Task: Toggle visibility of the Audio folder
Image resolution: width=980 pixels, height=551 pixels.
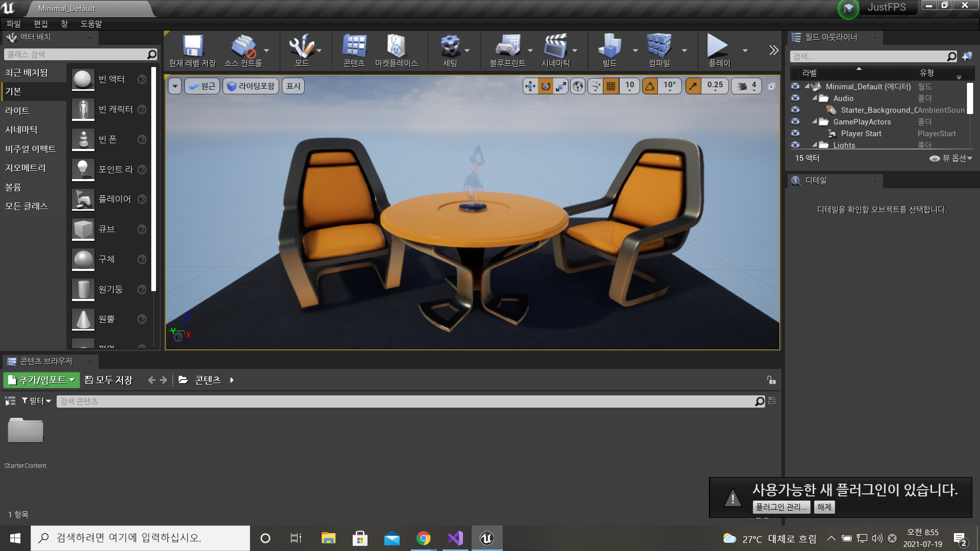Action: click(x=795, y=98)
